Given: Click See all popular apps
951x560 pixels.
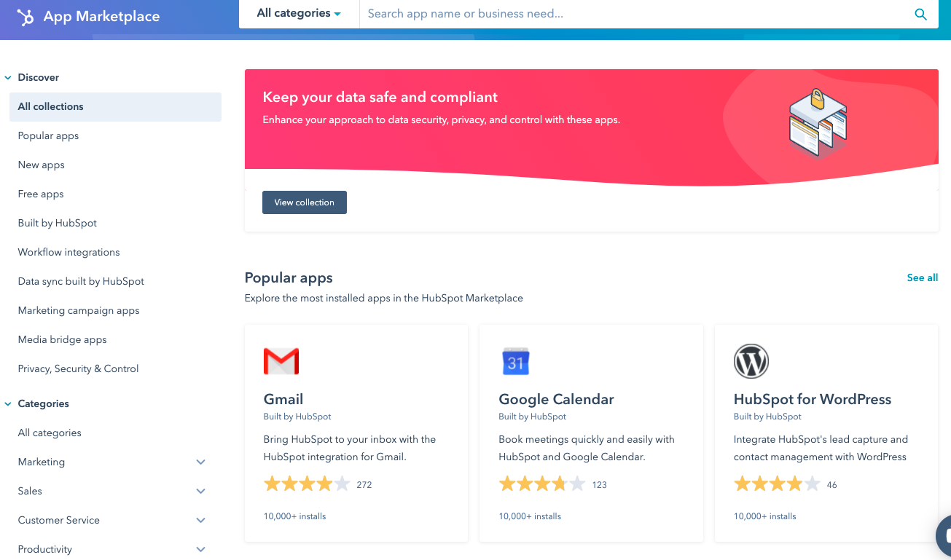Looking at the screenshot, I should 923,277.
